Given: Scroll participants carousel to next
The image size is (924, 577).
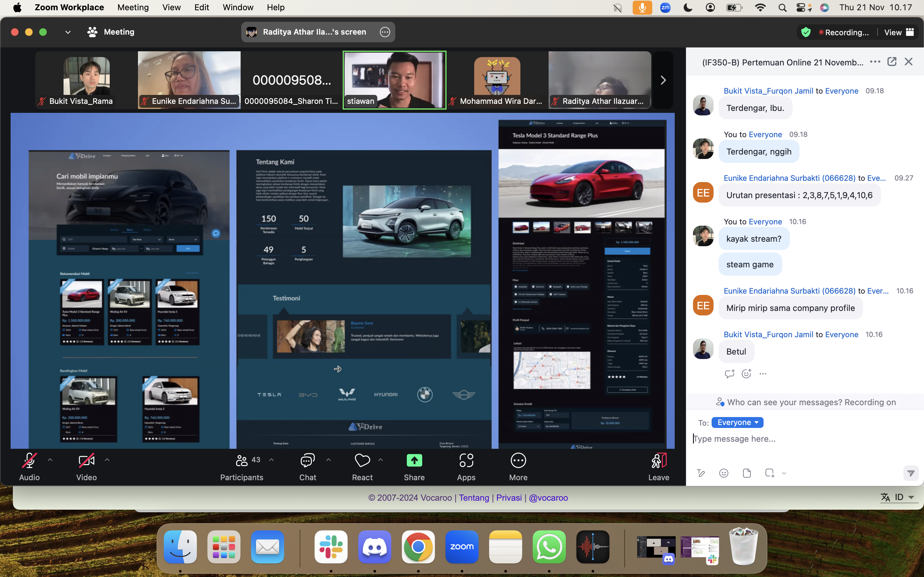Looking at the screenshot, I should 664,80.
